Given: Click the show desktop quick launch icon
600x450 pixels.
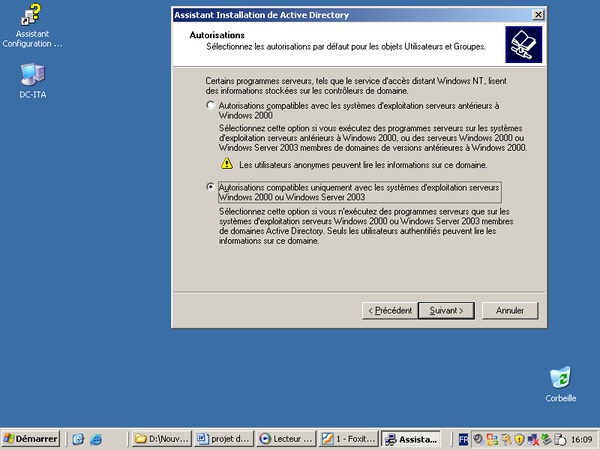Looking at the screenshot, I should point(78,439).
